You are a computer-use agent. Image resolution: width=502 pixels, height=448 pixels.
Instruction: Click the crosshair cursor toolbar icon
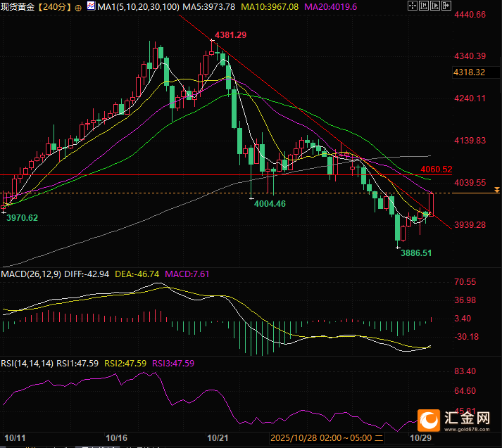click(413, 6)
